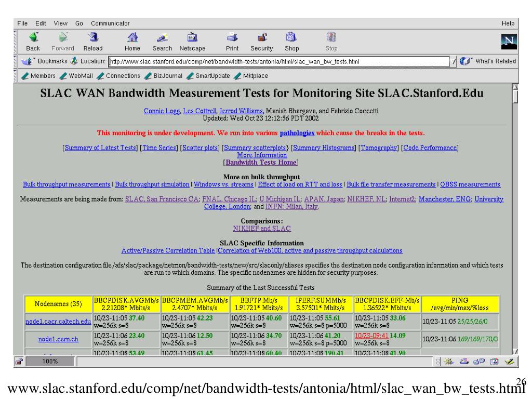Open Bulk throughput measurements link
Screen dimensions: 532x399
pyautogui.click(x=66, y=184)
